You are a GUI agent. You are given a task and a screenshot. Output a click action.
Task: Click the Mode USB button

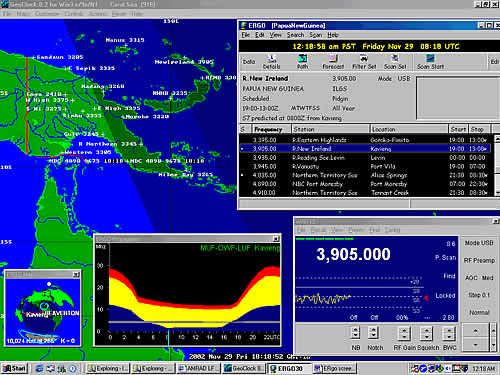479,243
